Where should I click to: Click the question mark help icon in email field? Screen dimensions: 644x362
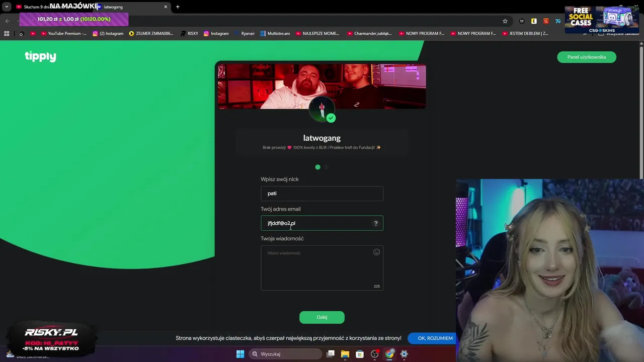pyautogui.click(x=375, y=223)
